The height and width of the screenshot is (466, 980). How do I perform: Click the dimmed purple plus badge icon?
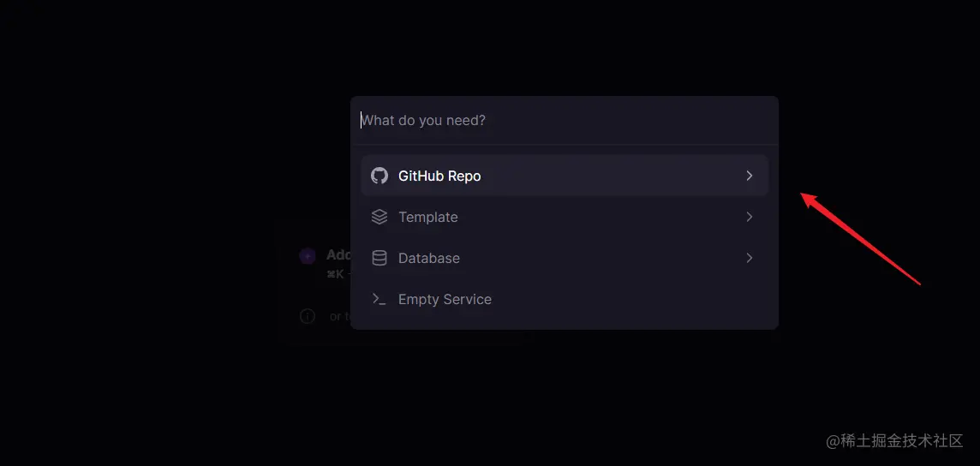click(x=307, y=255)
